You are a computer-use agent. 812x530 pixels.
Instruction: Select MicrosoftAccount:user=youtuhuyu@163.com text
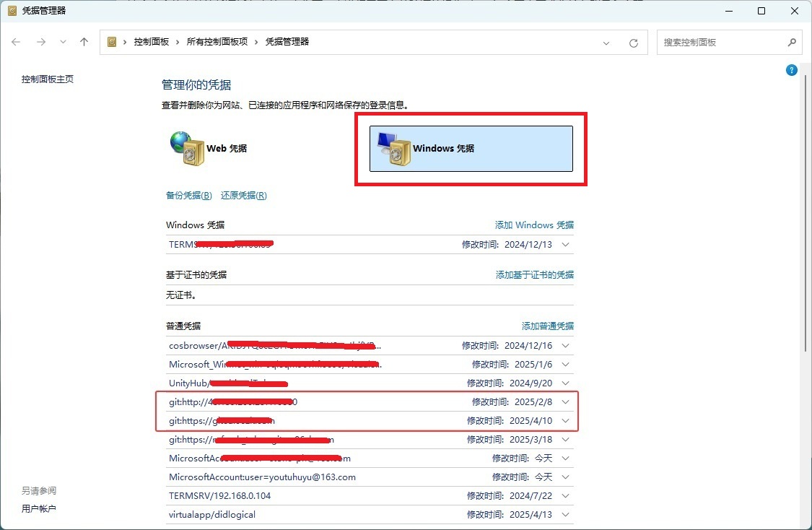point(262,477)
